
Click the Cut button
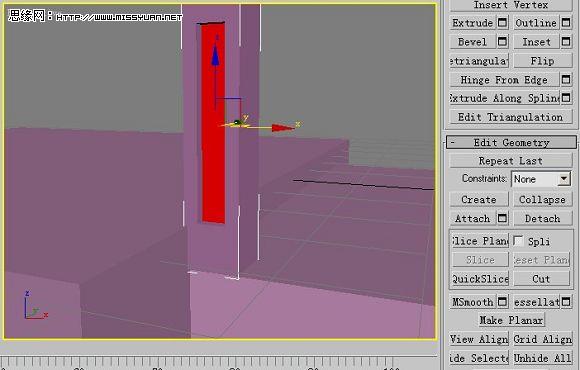click(x=542, y=279)
